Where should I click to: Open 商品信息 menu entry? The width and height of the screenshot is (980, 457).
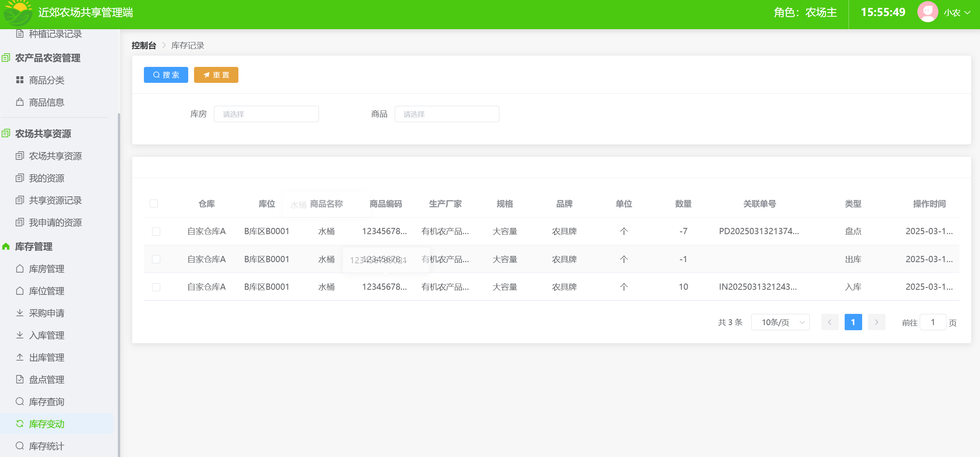pyautogui.click(x=47, y=103)
